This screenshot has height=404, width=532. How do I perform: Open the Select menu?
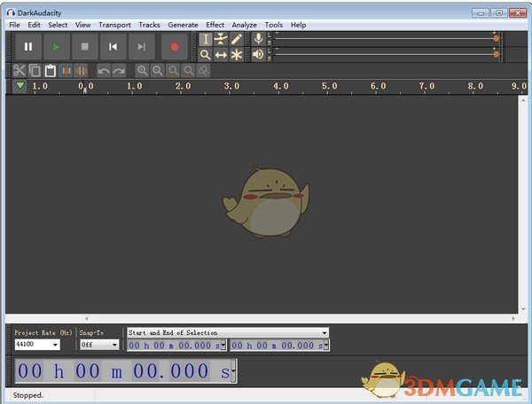click(58, 25)
